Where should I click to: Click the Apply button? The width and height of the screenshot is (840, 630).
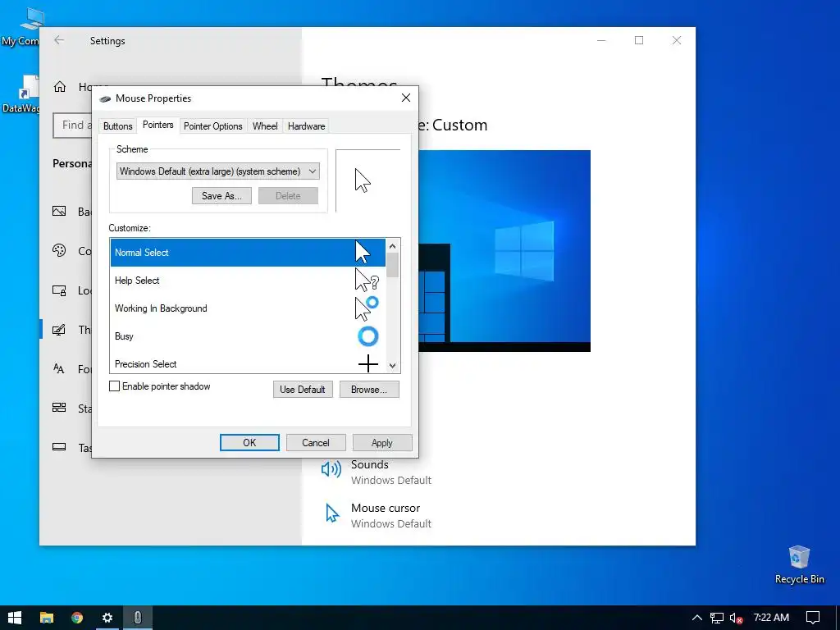382,442
